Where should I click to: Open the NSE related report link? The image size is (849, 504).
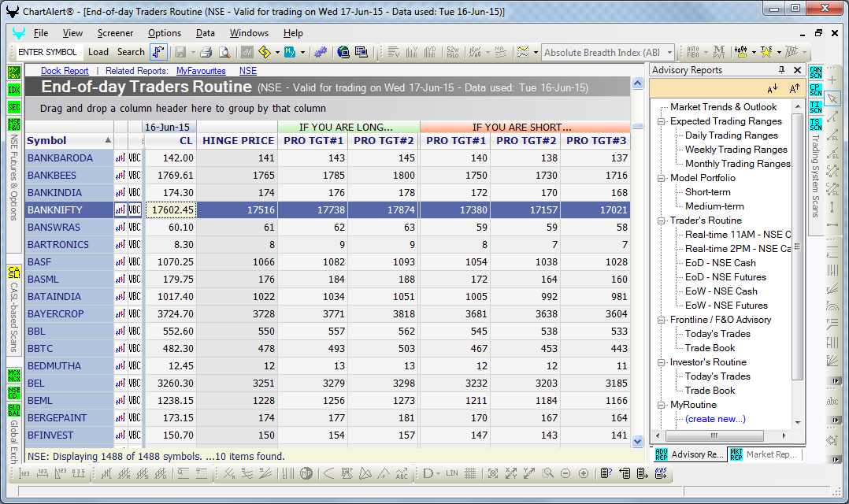pos(248,71)
